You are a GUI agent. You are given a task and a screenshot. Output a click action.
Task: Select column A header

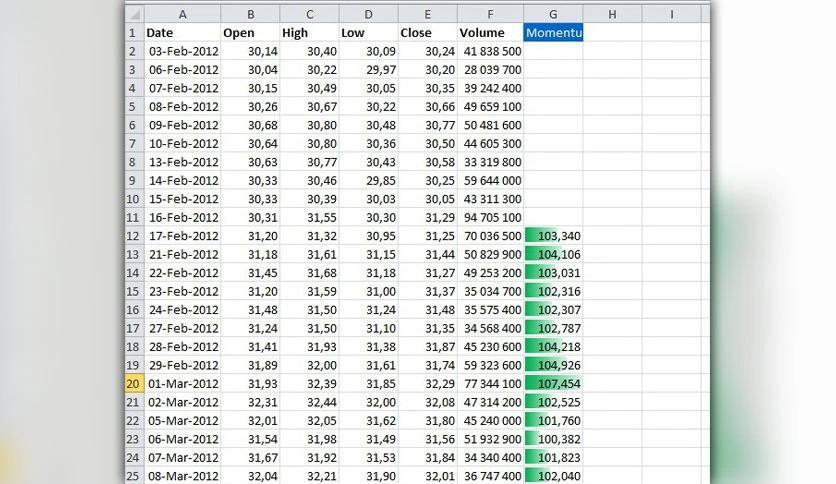tap(182, 14)
